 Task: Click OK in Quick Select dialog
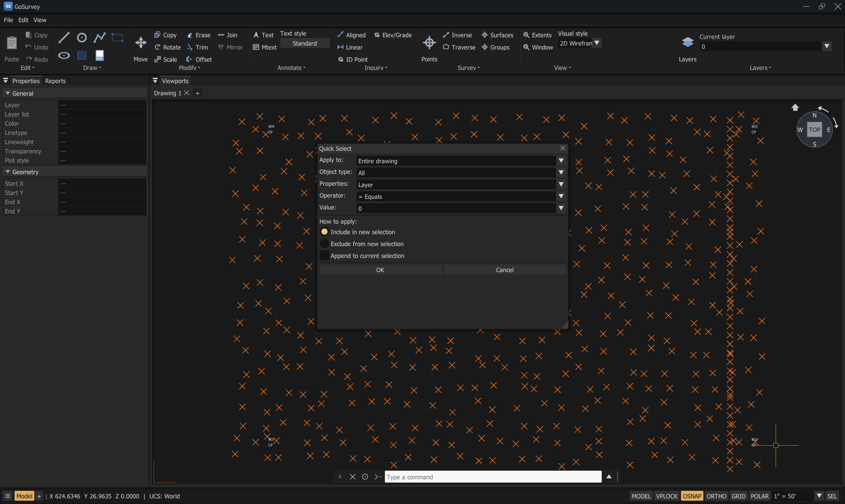380,270
